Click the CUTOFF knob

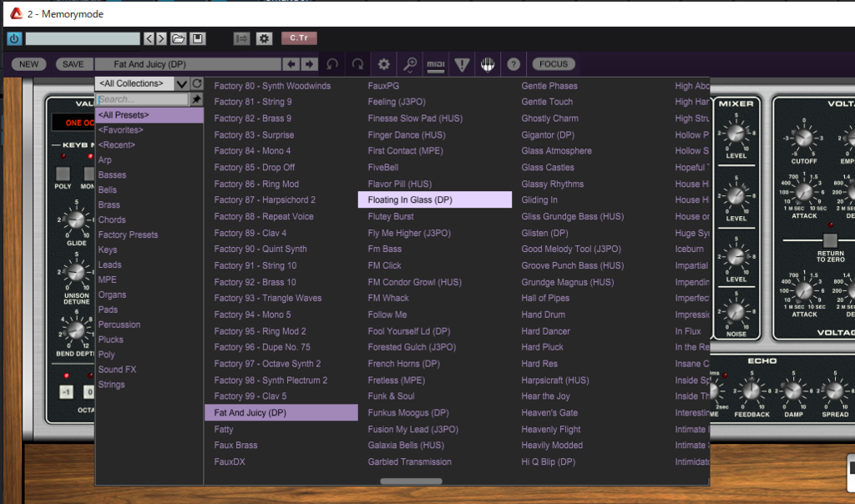tap(804, 138)
